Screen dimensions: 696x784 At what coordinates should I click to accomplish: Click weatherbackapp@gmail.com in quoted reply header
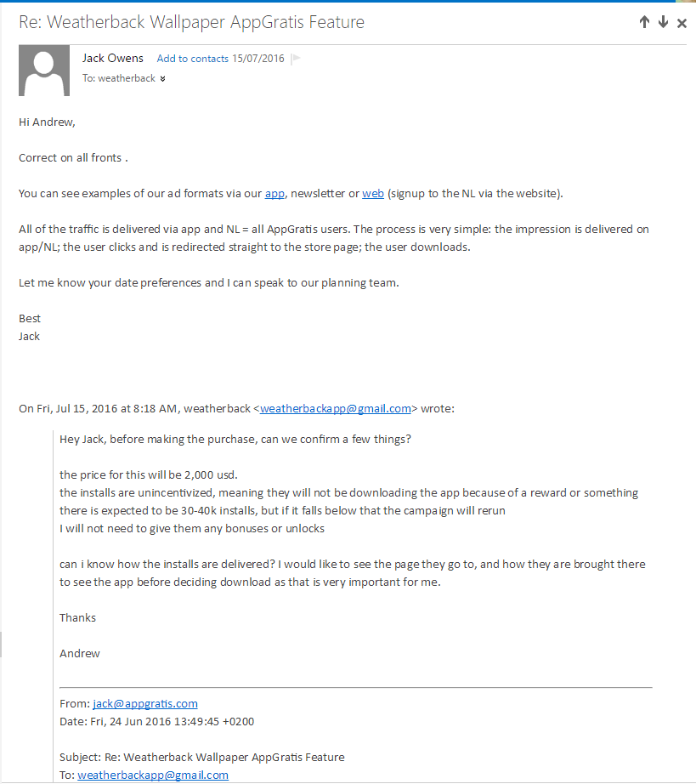[x=336, y=408]
